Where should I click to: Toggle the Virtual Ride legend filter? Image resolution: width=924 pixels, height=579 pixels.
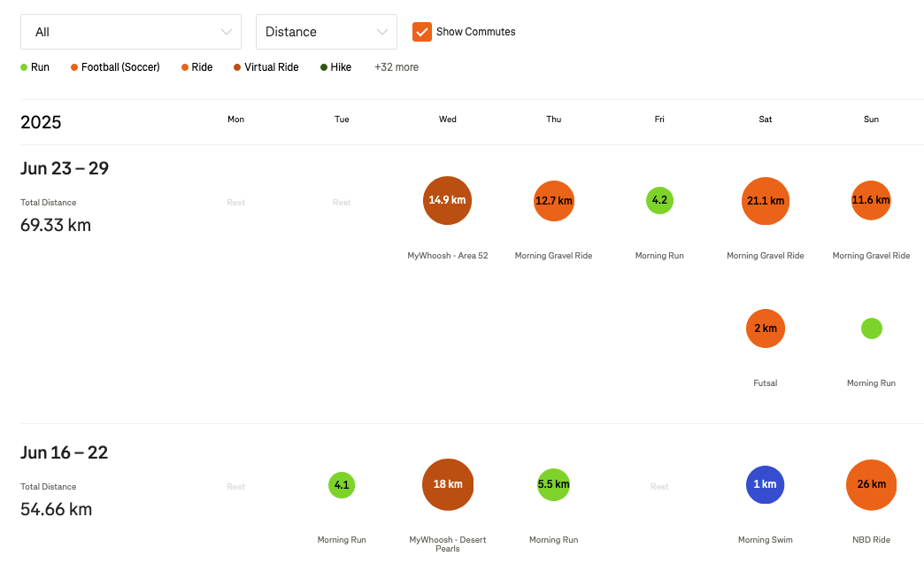pyautogui.click(x=266, y=67)
